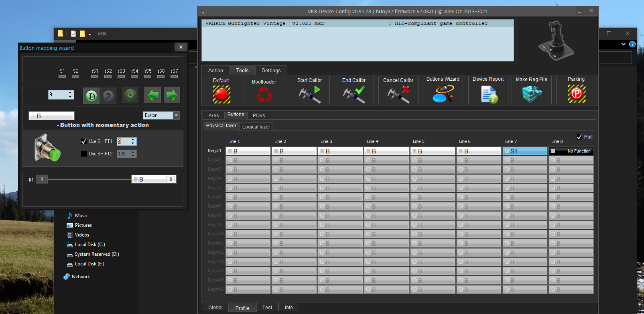Open the Button type dropdown in the wizard
644x314 pixels.
tap(176, 115)
